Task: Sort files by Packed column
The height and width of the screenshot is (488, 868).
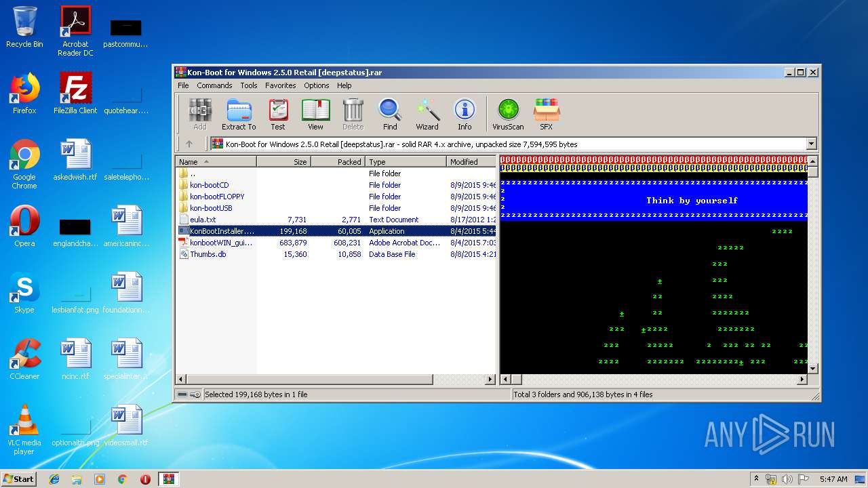Action: [338, 162]
